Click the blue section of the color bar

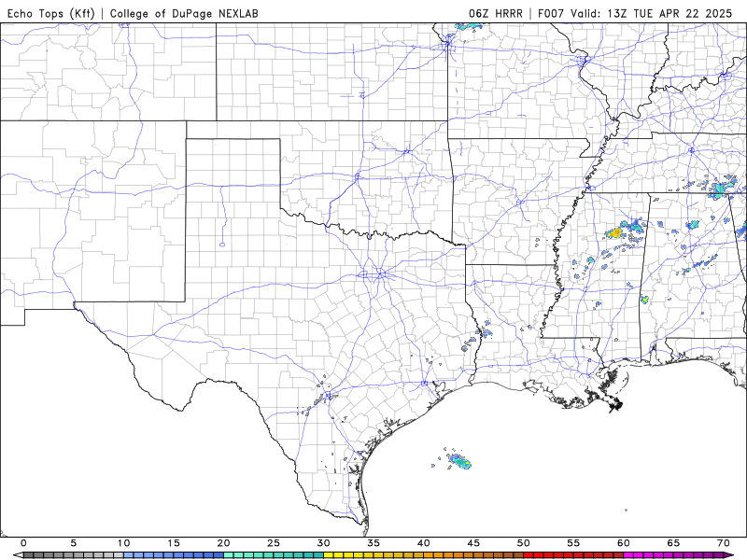click(174, 555)
